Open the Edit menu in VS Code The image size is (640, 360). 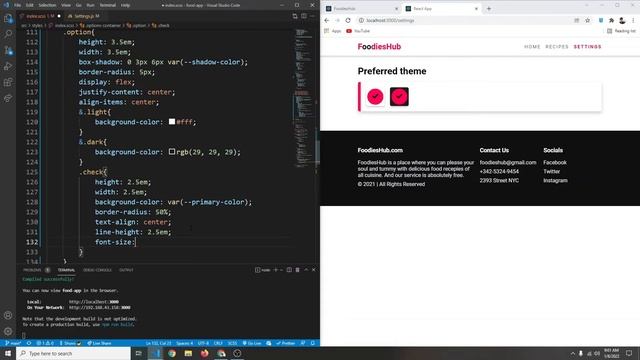pos(30,5)
